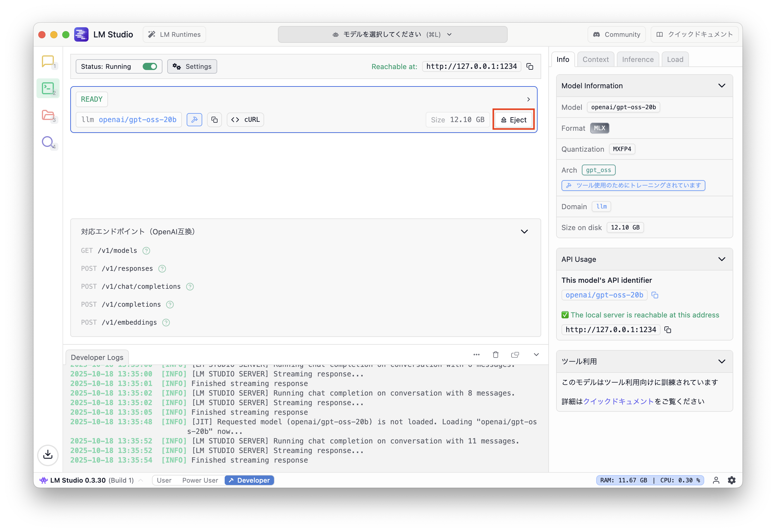This screenshot has height=532, width=776.
Task: Open the Discover search sidebar icon
Action: (48, 142)
